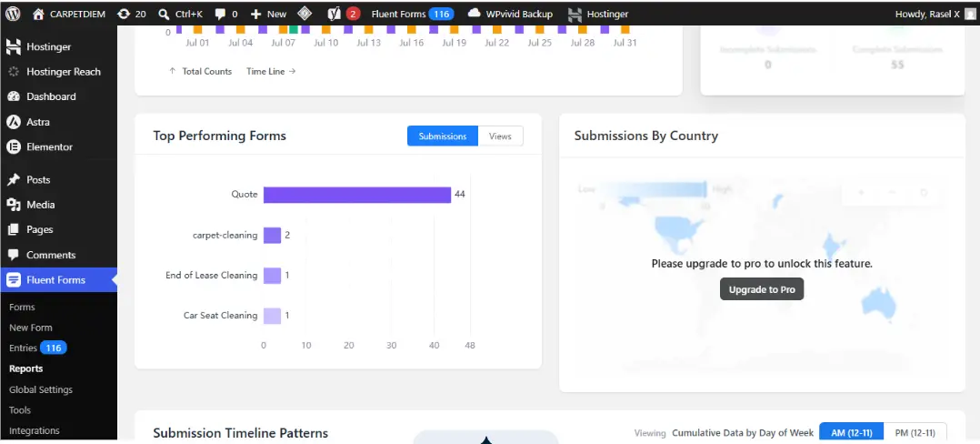Screen dimensions: 980x444
Task: Open the Reports submenu item
Action: (25, 369)
